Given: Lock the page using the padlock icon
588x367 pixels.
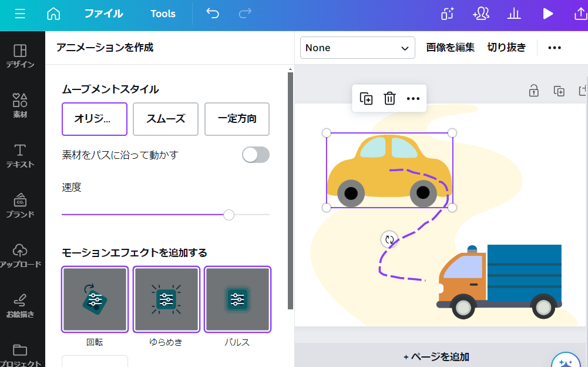Looking at the screenshot, I should [x=533, y=91].
